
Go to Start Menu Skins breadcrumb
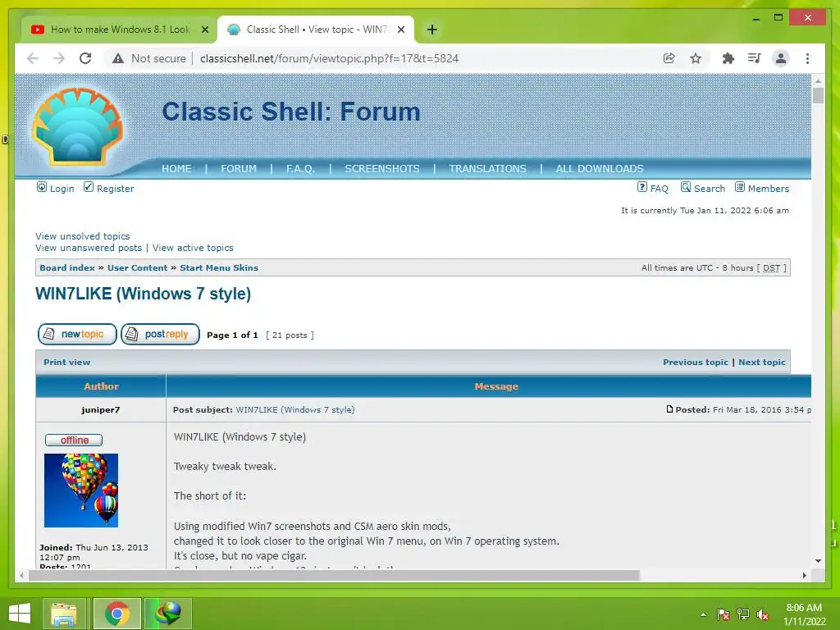(x=218, y=268)
